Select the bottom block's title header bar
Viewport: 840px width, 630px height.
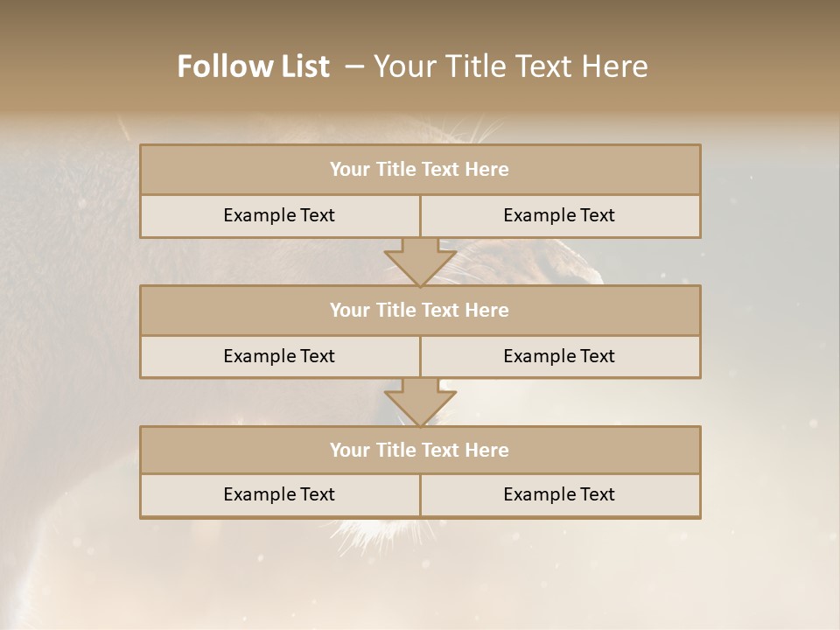click(x=420, y=451)
